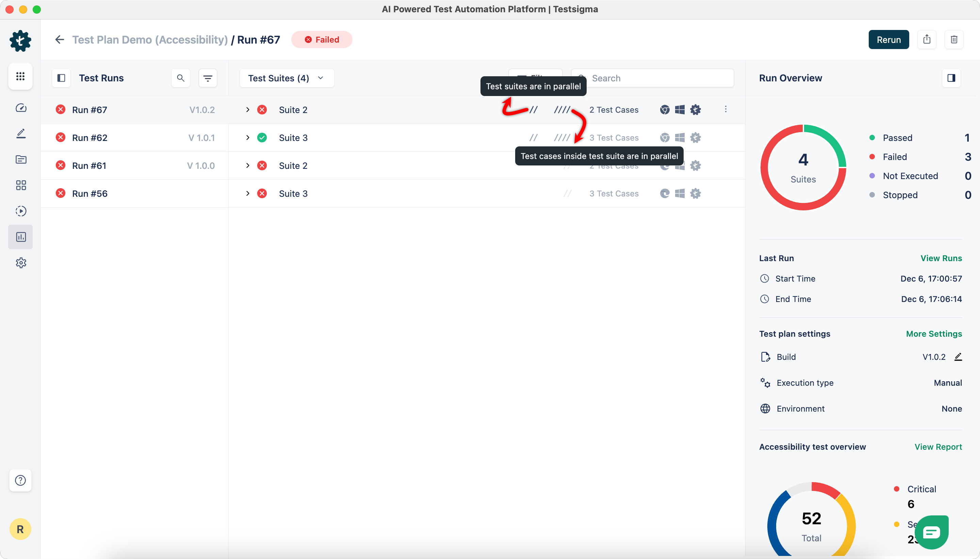Select the Elements grid icon in sidebar
This screenshot has height=559, width=980.
pyautogui.click(x=21, y=185)
